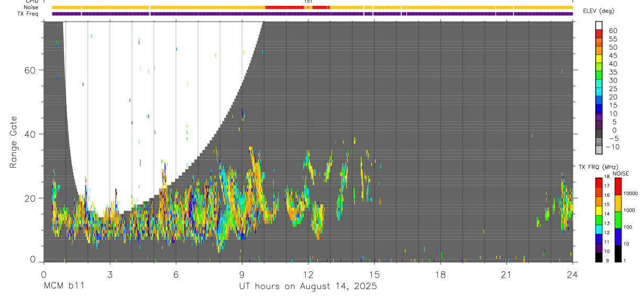Click the 'NOISE' legend heading

[x=620, y=173]
